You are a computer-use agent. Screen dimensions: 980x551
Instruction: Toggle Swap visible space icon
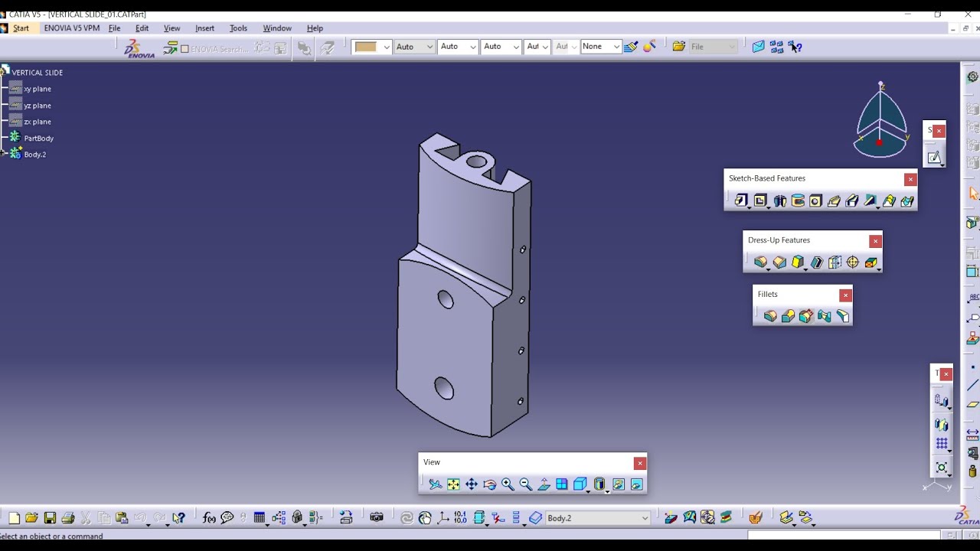(x=637, y=484)
